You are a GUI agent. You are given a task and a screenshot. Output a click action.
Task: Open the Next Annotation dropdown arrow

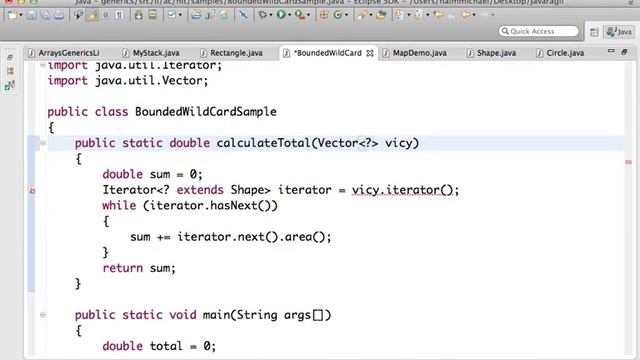409,16
